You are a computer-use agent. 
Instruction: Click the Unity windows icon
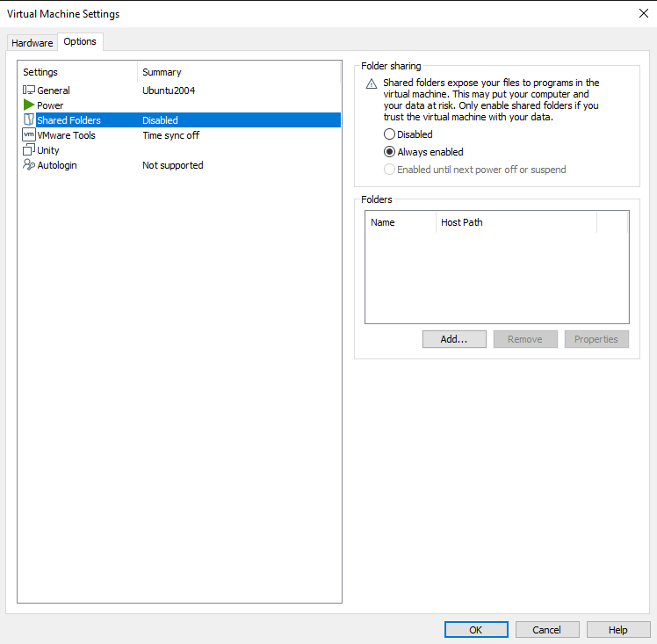click(28, 149)
